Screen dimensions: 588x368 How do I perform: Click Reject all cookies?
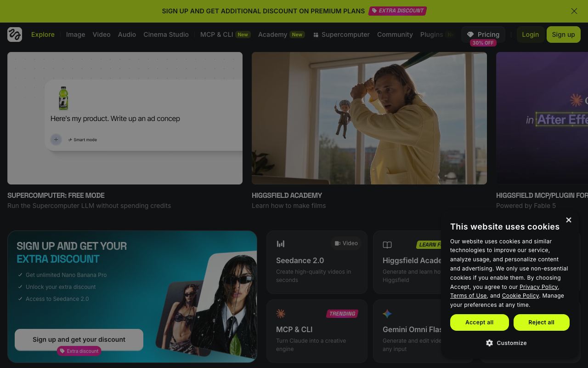coord(541,322)
